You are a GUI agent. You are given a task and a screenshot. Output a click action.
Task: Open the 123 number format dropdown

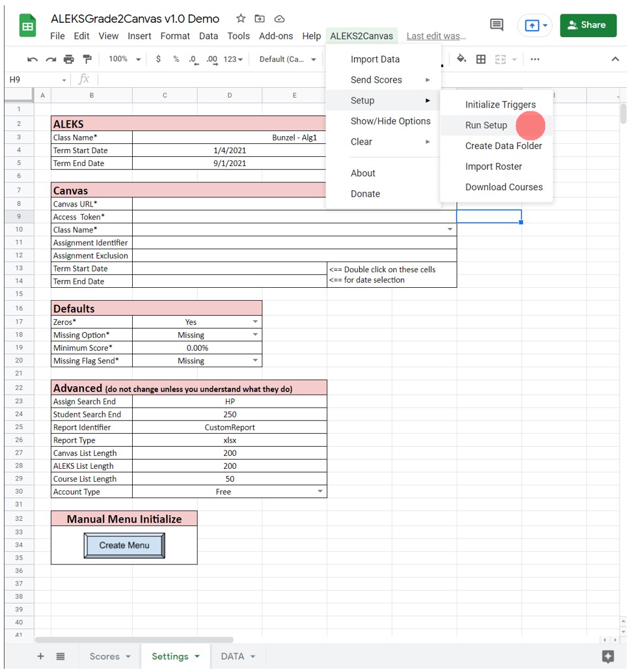click(232, 59)
